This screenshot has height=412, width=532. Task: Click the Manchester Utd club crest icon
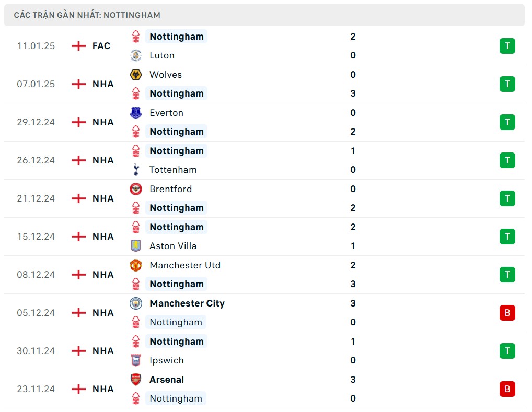pyautogui.click(x=136, y=265)
